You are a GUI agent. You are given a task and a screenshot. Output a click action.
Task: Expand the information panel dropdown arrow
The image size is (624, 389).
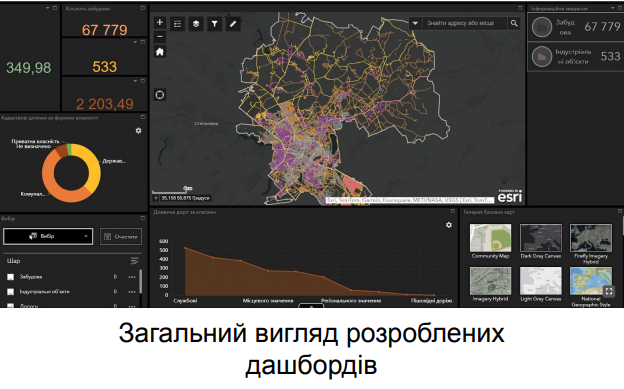coord(613,8)
